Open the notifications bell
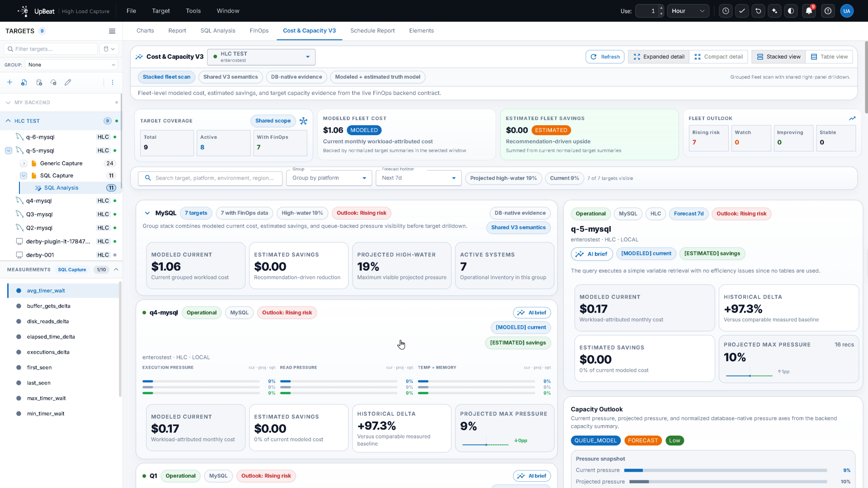868x488 pixels. pos(809,11)
